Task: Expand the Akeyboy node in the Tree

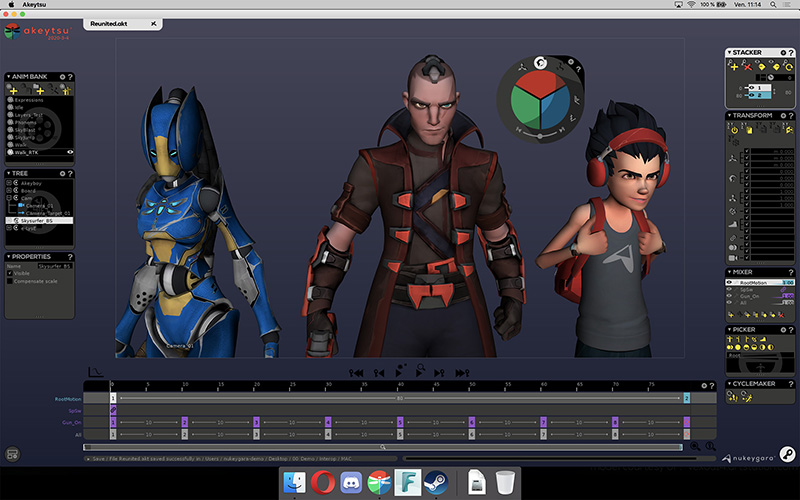Action: [10, 184]
